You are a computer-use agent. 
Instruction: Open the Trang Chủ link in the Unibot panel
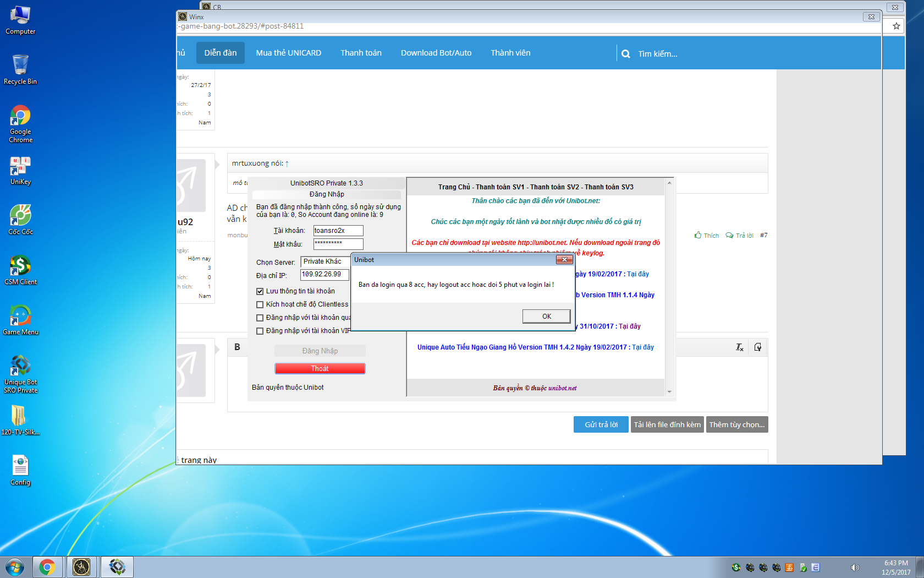pyautogui.click(x=454, y=187)
